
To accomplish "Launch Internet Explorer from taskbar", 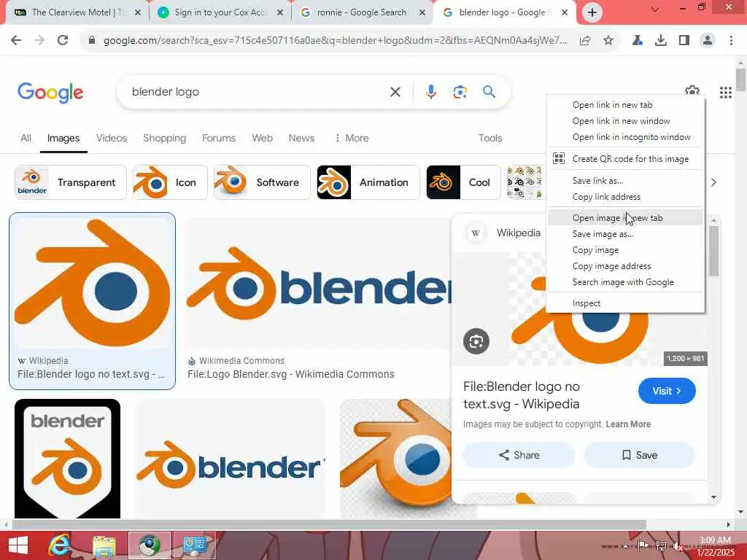I will 60,545.
